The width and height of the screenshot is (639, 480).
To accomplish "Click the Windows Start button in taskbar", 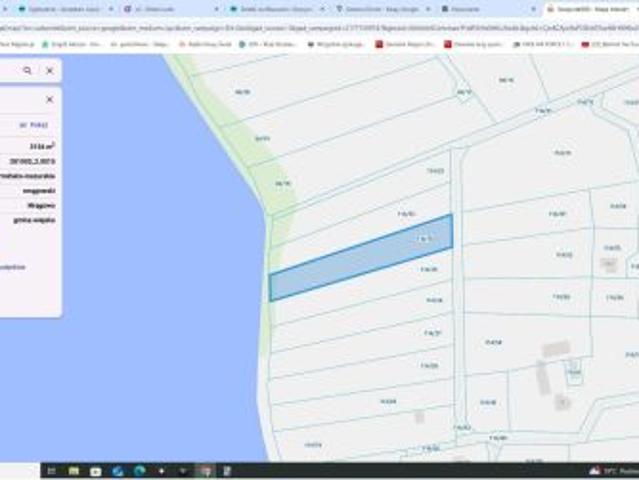I will tap(48, 470).
